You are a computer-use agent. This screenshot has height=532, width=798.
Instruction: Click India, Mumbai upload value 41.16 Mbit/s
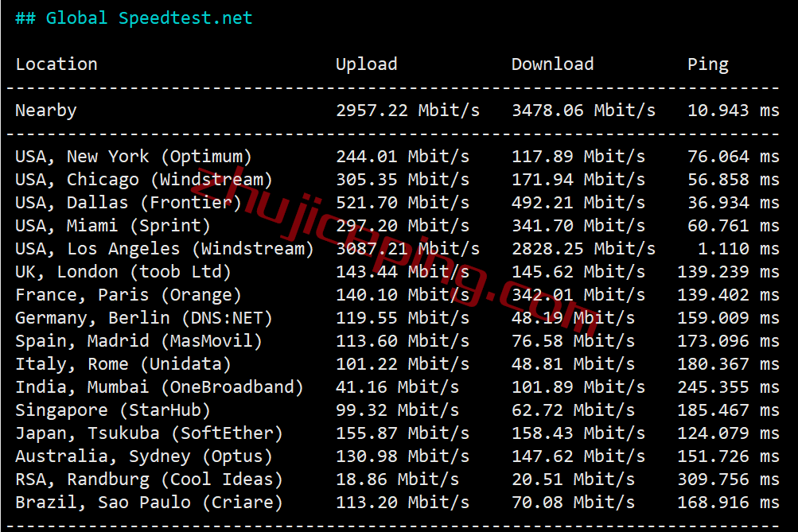click(398, 387)
